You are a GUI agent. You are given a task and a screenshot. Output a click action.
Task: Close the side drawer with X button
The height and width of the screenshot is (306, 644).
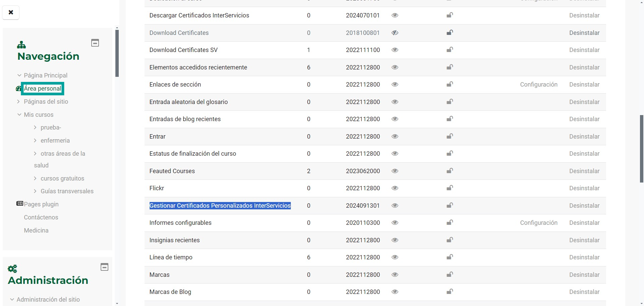[x=11, y=12]
